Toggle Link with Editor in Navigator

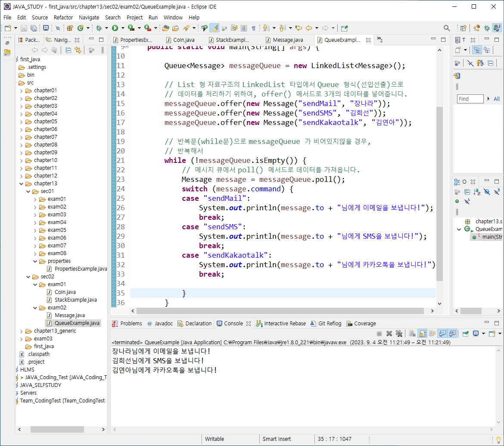pyautogui.click(x=78, y=50)
